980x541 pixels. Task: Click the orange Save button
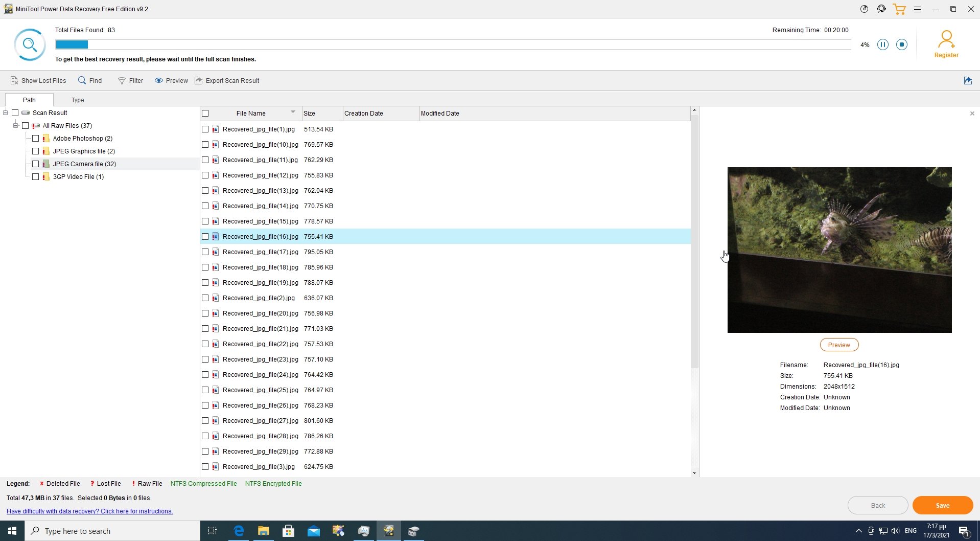(x=942, y=505)
